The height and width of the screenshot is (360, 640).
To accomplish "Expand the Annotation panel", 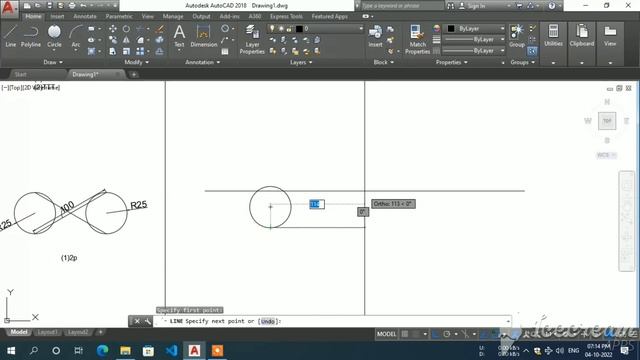I will (202, 62).
